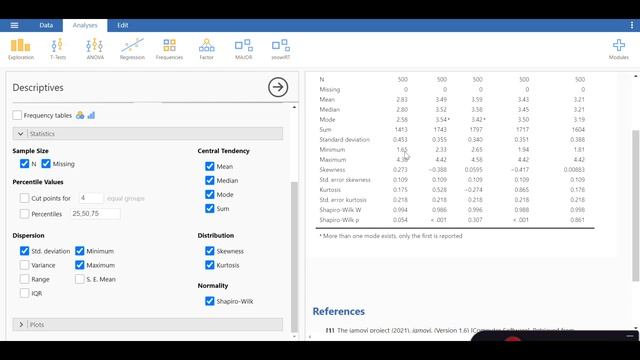Expand the Plots section
This screenshot has height=360, width=640.
click(147, 324)
